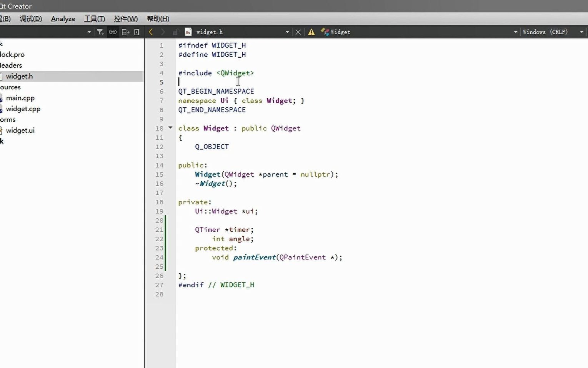Close the widget.h document
The height and width of the screenshot is (368, 588).
(x=298, y=32)
